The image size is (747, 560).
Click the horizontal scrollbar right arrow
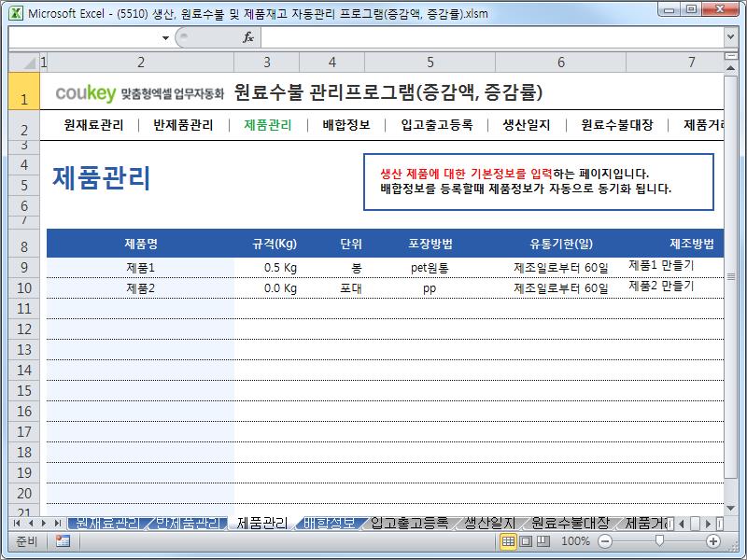[x=708, y=524]
